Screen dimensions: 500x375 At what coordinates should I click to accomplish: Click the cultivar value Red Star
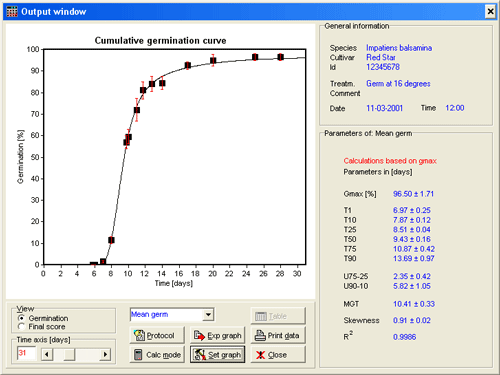tap(381, 57)
